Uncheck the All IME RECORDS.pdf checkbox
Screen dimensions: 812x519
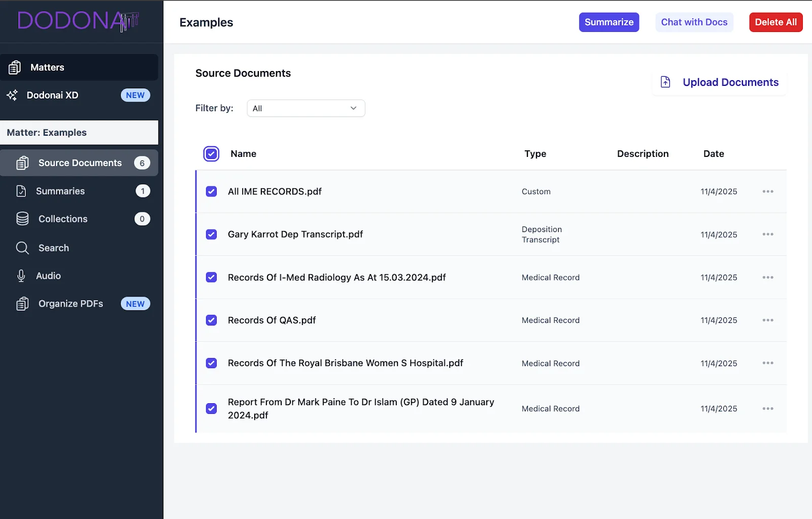[211, 191]
